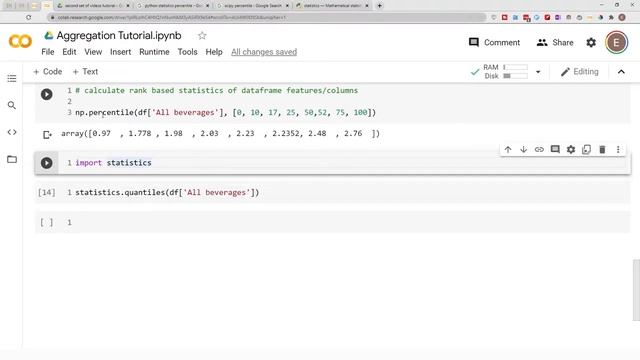Open the find and replace search icon
640x360 pixels.
pyautogui.click(x=12, y=105)
